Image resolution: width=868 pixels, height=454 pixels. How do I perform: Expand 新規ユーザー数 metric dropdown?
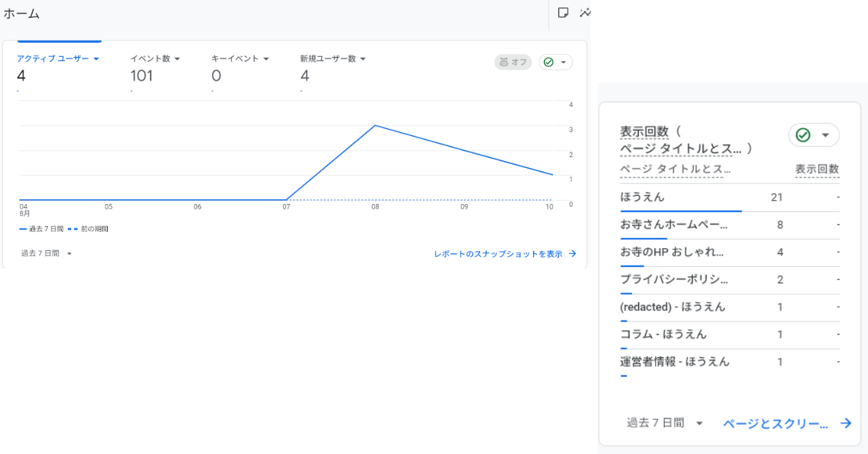363,59
